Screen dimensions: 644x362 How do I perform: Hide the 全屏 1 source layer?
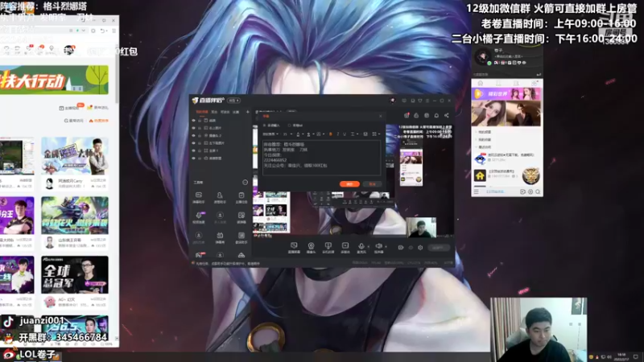[x=194, y=150]
